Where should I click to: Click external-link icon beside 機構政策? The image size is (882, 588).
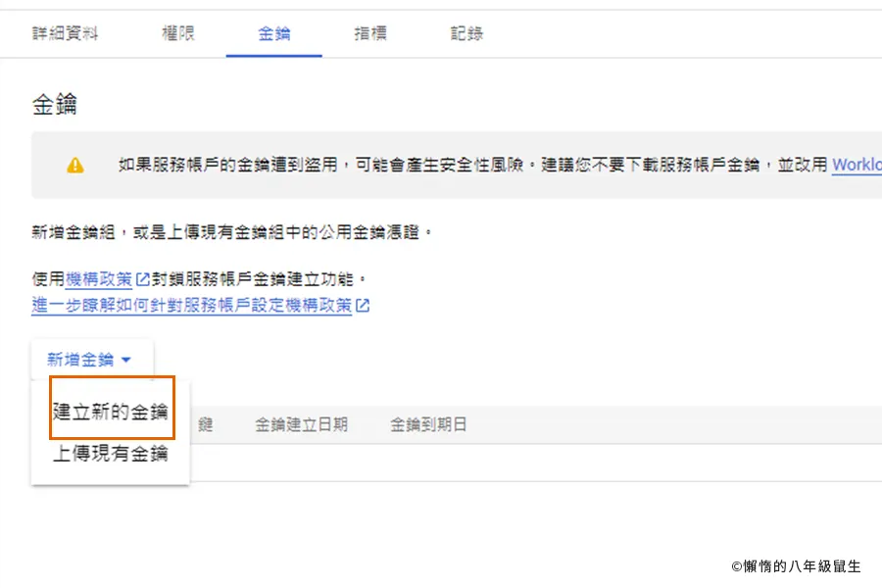(143, 279)
